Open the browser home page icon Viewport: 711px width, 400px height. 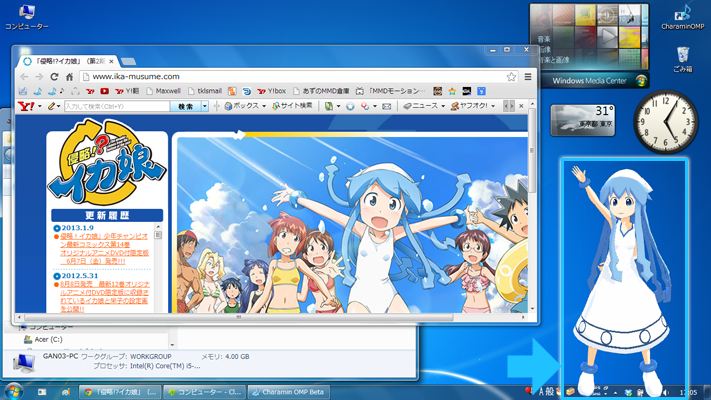tap(69, 77)
